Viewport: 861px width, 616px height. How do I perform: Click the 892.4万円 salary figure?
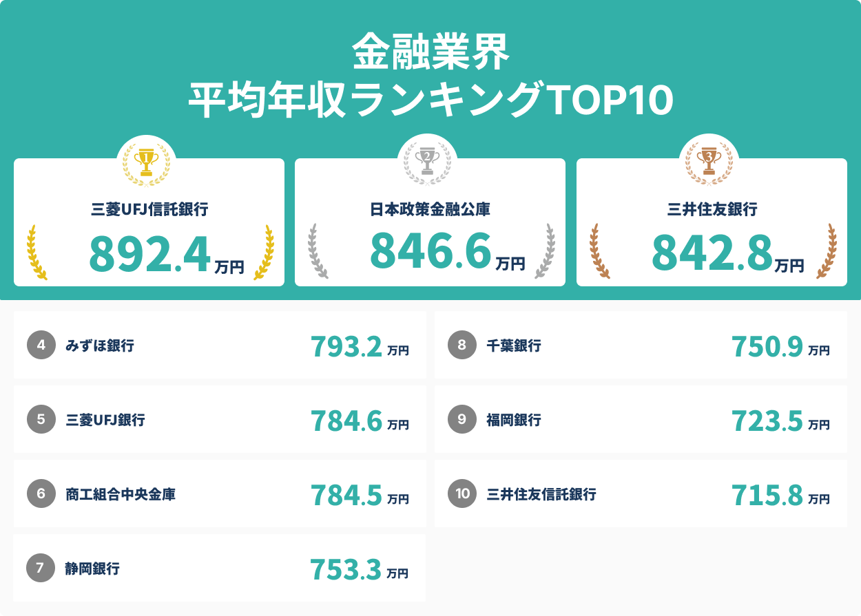tap(166, 255)
